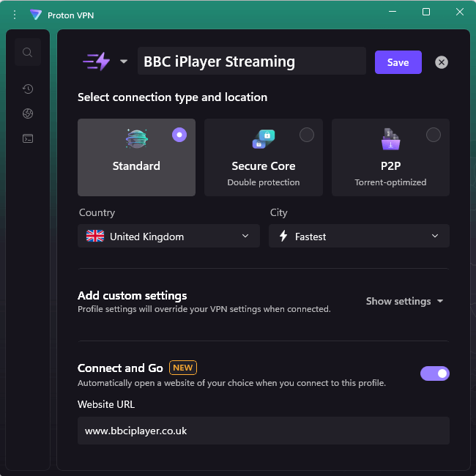Click the United Kingdom flag icon

(x=95, y=236)
